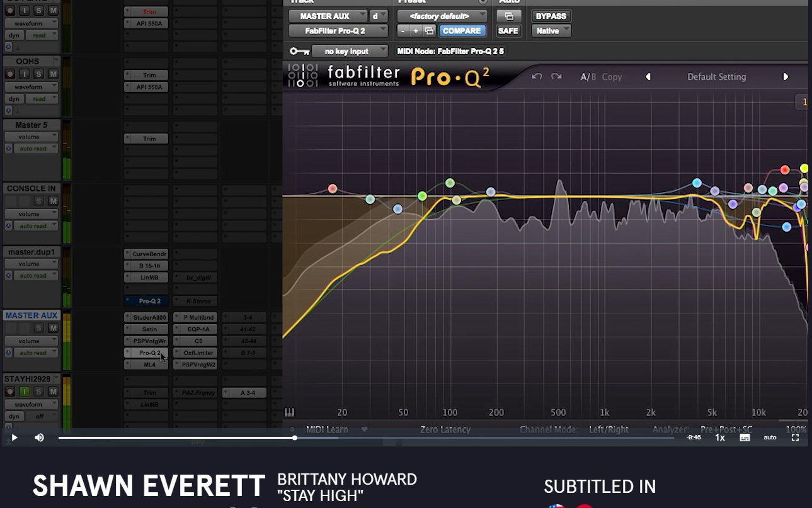This screenshot has width=812, height=508.
Task: Mute the OOHS track
Action: (53, 74)
